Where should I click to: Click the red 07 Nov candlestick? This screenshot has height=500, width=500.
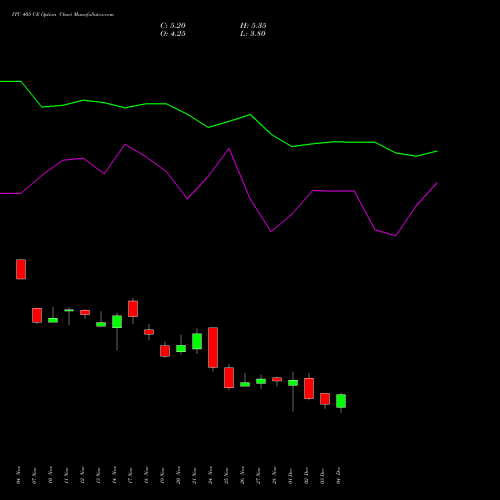(37, 315)
